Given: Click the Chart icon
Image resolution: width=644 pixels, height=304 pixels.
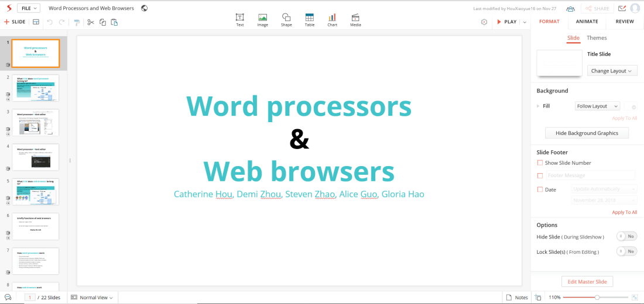Looking at the screenshot, I should click(332, 20).
